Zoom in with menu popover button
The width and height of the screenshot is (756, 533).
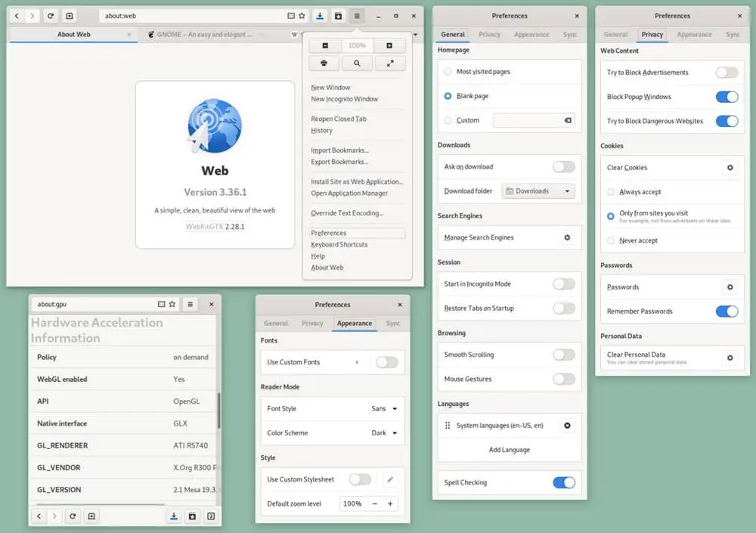tap(389, 45)
